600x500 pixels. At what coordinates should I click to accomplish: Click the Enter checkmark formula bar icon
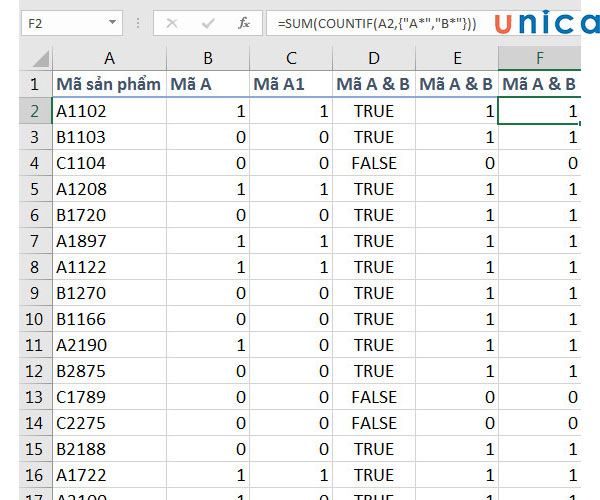click(207, 22)
